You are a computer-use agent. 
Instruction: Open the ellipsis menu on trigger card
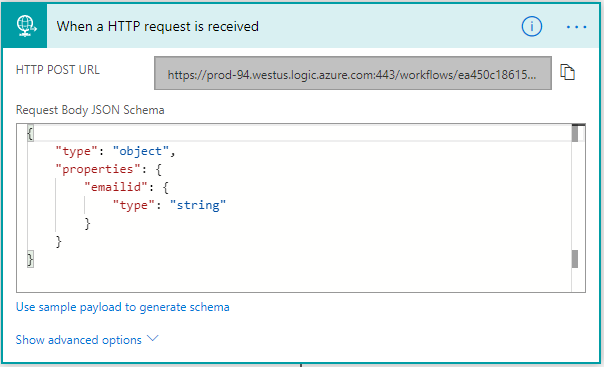pos(577,27)
